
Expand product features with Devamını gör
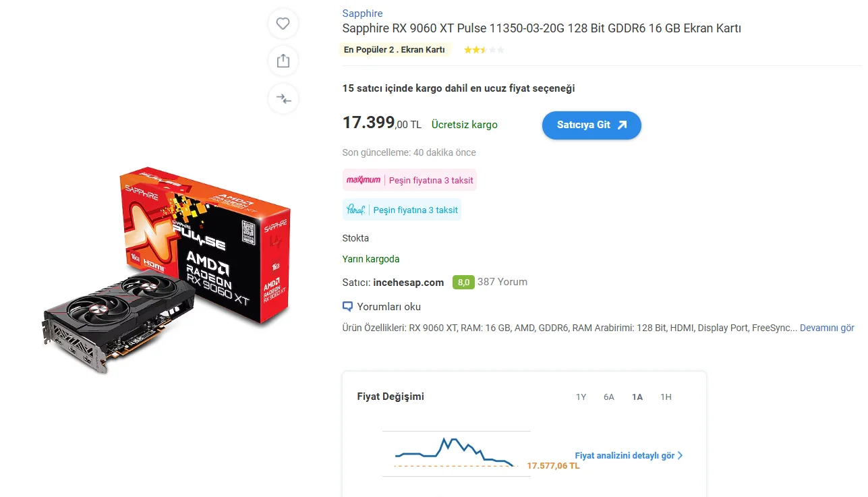[827, 328]
